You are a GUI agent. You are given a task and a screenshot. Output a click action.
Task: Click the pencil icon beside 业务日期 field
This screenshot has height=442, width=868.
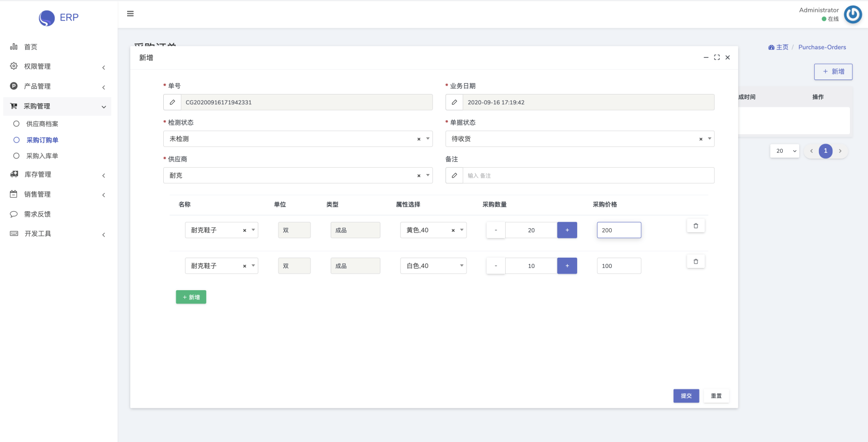(x=454, y=102)
